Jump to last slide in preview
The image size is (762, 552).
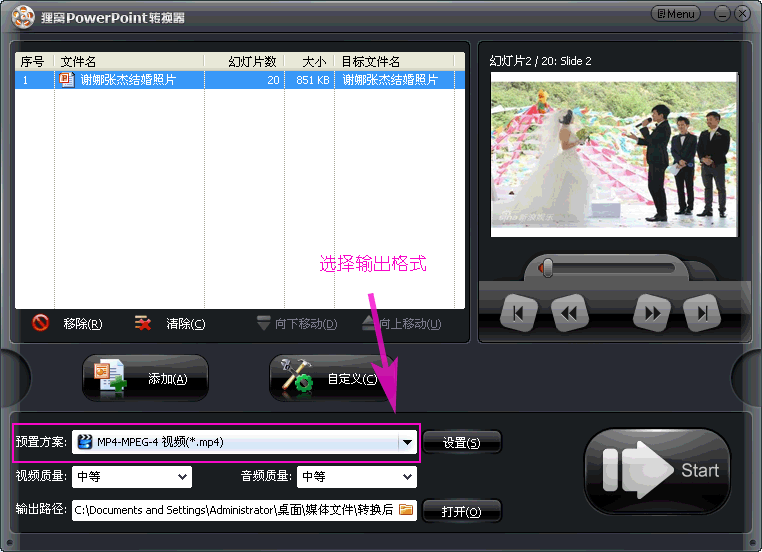[702, 313]
